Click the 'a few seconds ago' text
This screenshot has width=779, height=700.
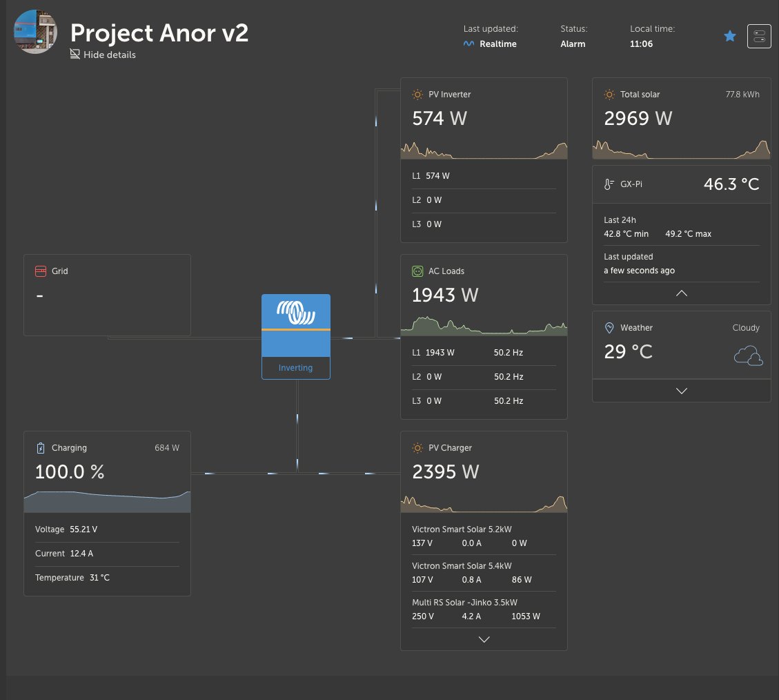point(640,271)
